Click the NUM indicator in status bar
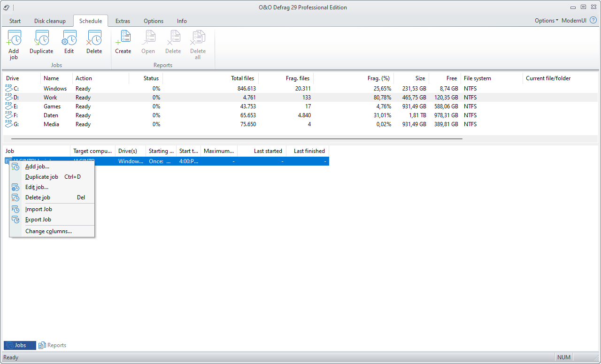The width and height of the screenshot is (601, 364). (564, 357)
